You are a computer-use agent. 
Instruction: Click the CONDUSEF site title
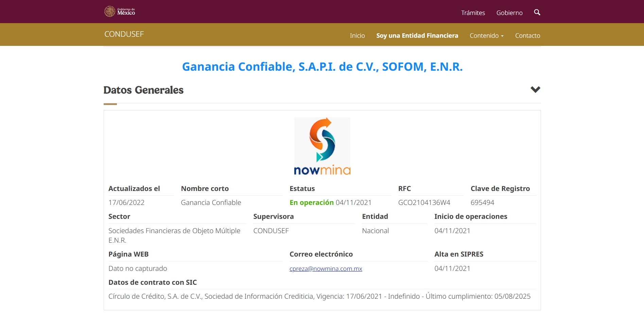124,34
